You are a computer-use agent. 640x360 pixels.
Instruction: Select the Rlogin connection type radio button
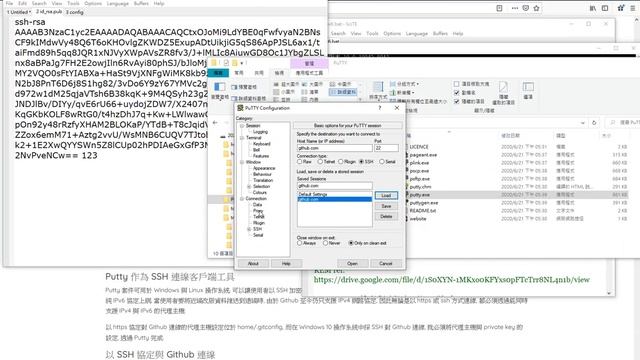coord(341,162)
